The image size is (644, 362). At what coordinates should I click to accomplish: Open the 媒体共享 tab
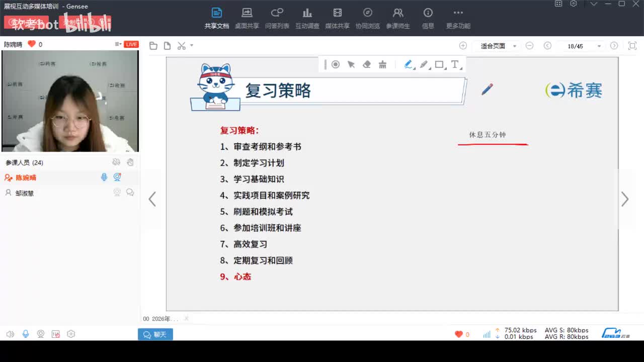(337, 18)
